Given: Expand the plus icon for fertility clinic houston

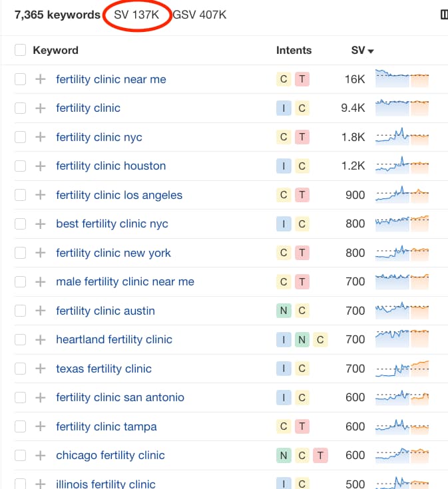Looking at the screenshot, I should (x=41, y=166).
